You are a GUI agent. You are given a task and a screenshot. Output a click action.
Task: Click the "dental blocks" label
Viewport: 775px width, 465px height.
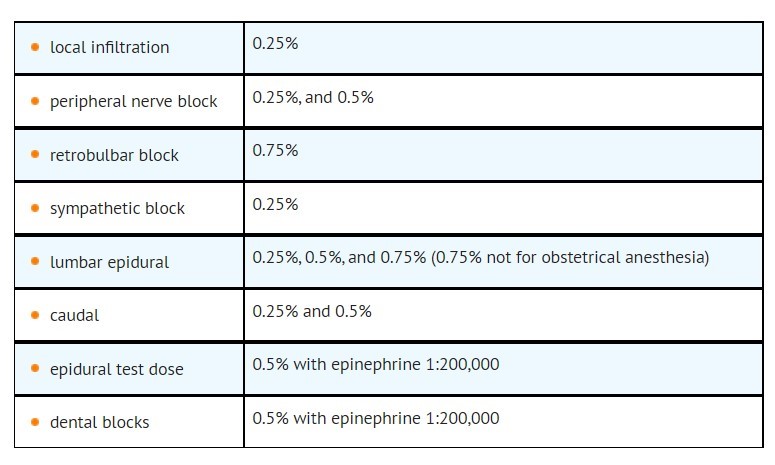pyautogui.click(x=99, y=422)
